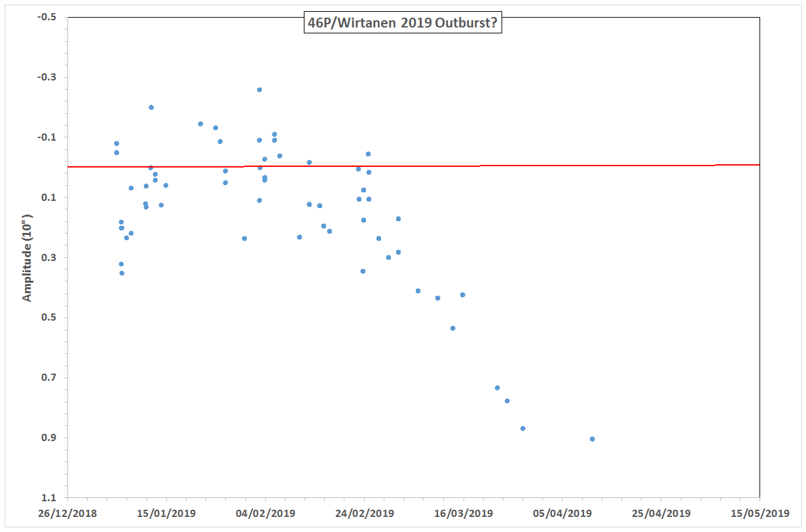Select the 'Amplitude (10")' vertical axis title
806x532 pixels.
click(x=27, y=257)
